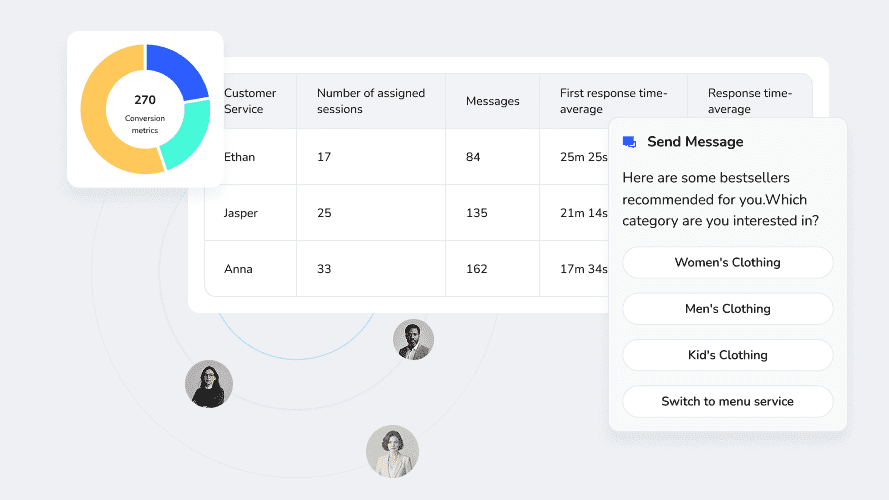Choose the Men's Clothing button
889x500 pixels.
click(x=727, y=309)
